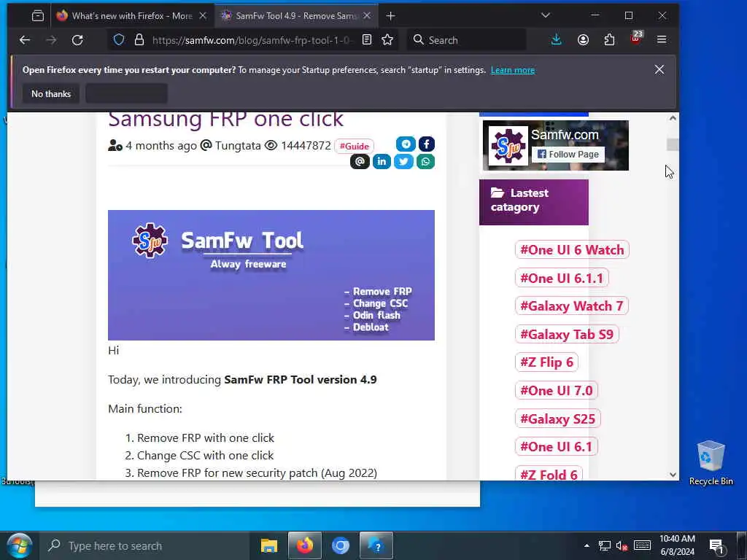Click the vertical scrollbar thumb
Viewport: 747px width, 560px height.
click(x=673, y=145)
